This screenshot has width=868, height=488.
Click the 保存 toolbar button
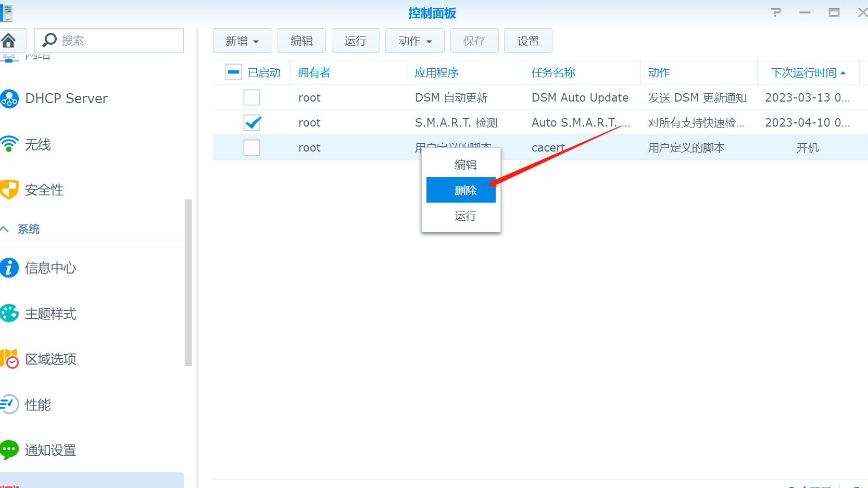[x=474, y=41]
